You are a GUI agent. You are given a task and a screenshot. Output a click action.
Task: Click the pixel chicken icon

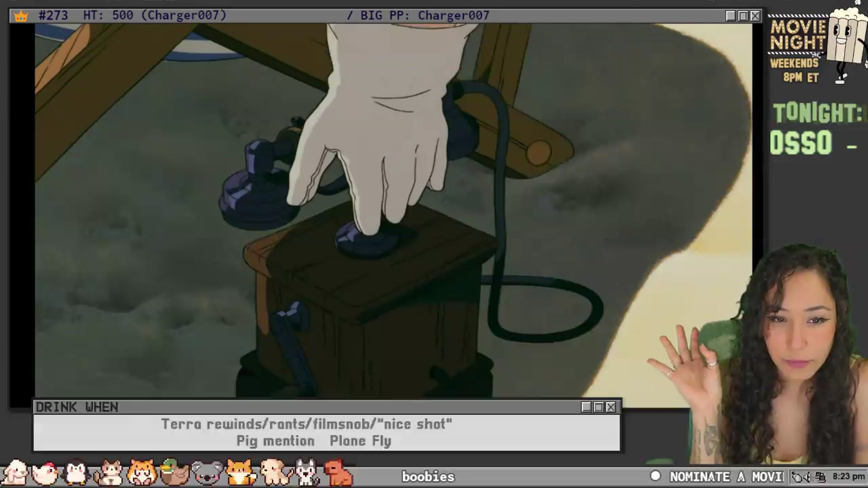(x=44, y=473)
